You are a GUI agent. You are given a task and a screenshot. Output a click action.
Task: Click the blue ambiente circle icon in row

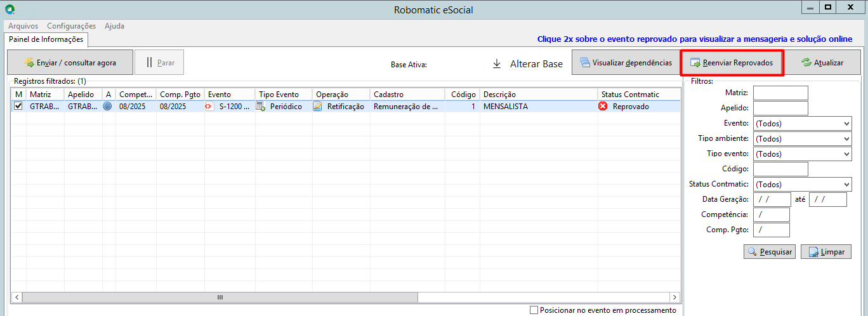(x=107, y=107)
